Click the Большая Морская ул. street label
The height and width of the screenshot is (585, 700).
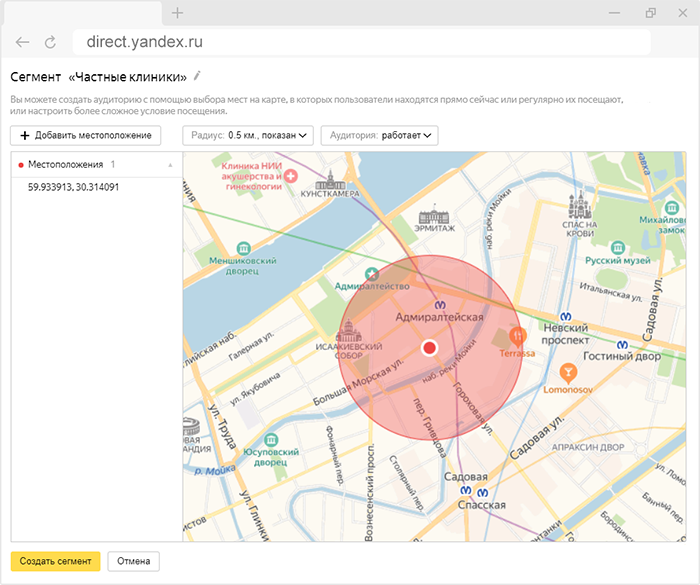(x=358, y=383)
